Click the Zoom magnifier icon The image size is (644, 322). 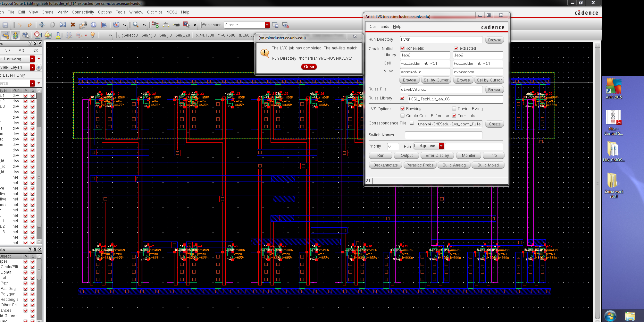(x=136, y=25)
